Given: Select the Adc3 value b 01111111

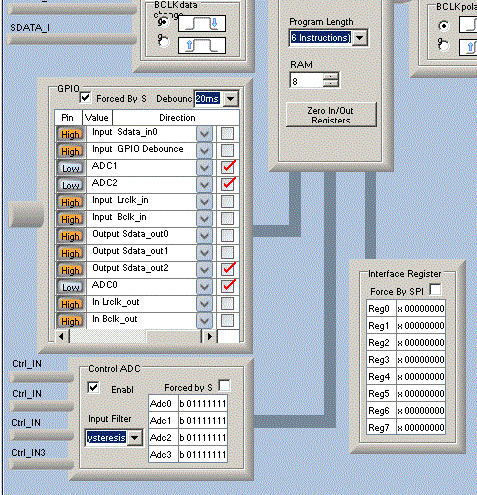Looking at the screenshot, I should [203, 455].
